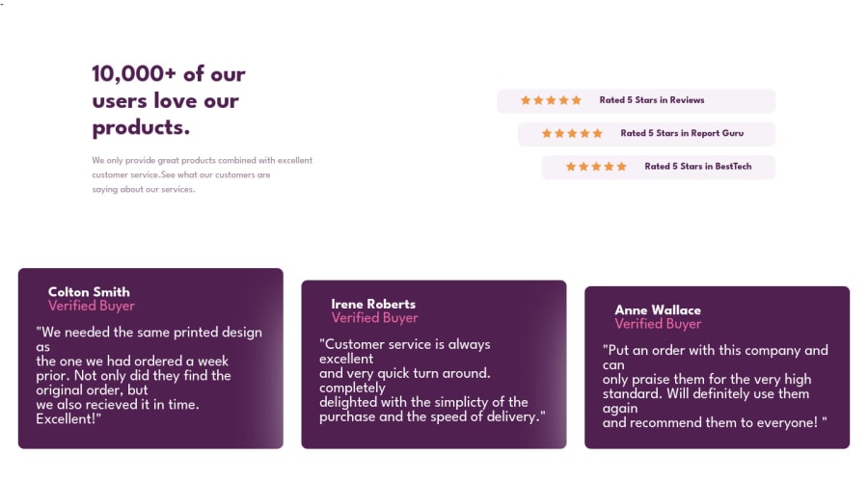
Task: Click the Anne Wallace reviewer name
Action: point(658,309)
